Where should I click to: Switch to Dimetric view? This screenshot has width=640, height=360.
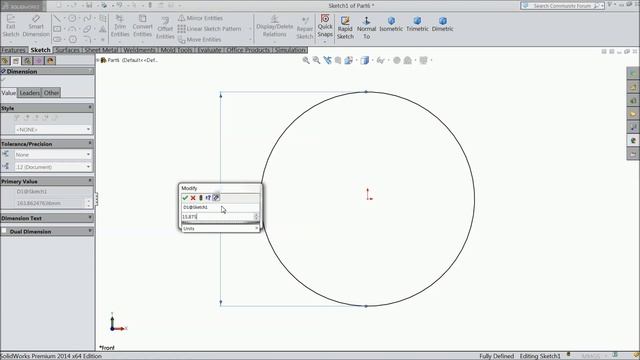(442, 24)
